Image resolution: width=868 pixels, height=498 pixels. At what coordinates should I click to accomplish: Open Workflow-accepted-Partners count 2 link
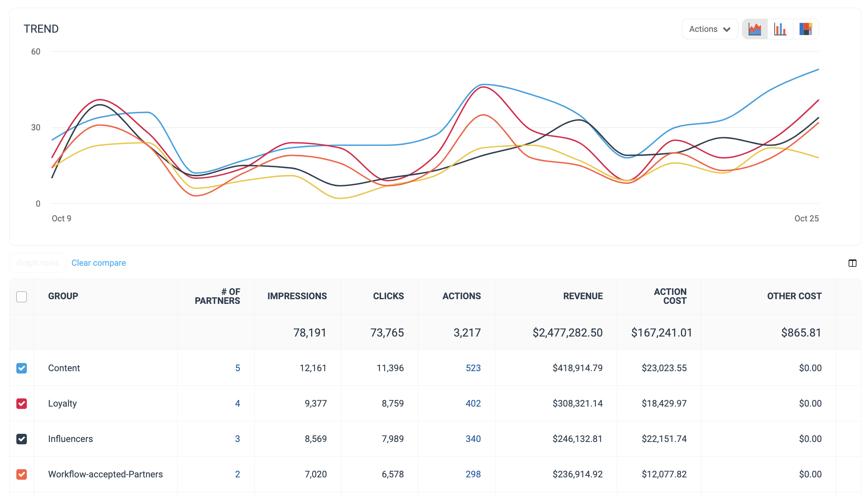[238, 474]
